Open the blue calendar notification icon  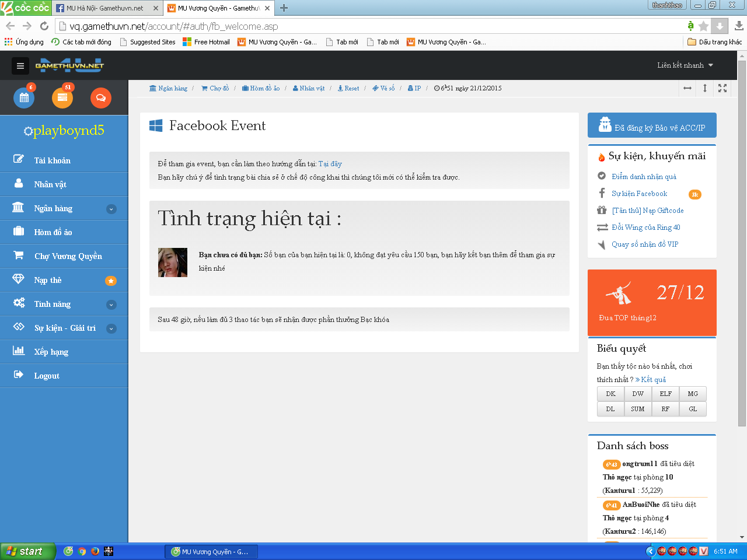click(24, 98)
